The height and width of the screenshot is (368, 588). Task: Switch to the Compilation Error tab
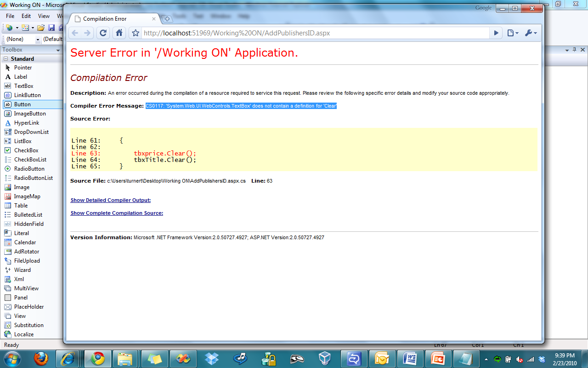[x=110, y=19]
